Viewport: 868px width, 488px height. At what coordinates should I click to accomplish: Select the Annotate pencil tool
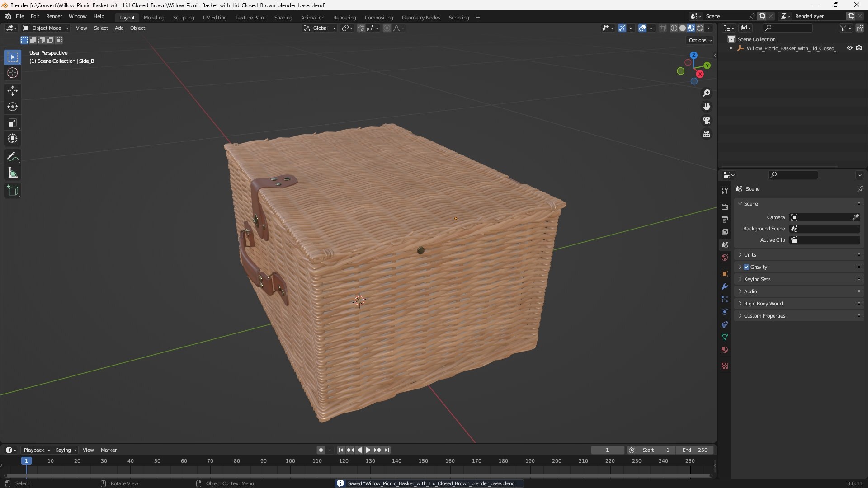point(13,156)
